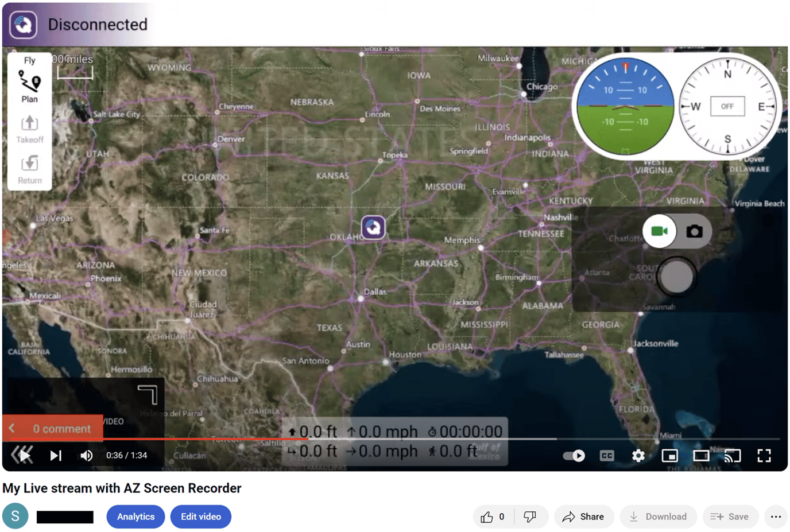Open the Analytics page

coord(135,516)
